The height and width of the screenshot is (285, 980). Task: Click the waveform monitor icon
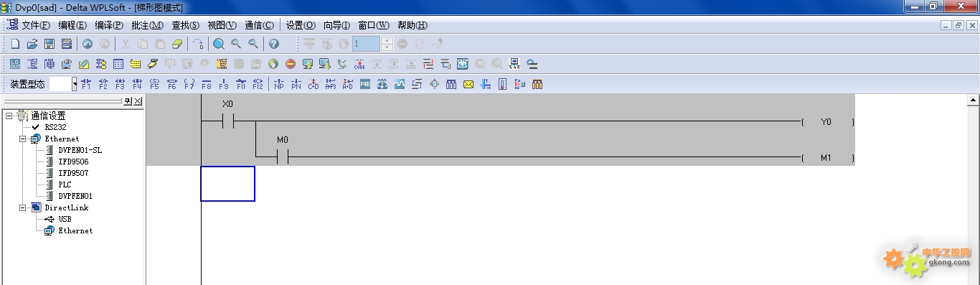pos(400,84)
